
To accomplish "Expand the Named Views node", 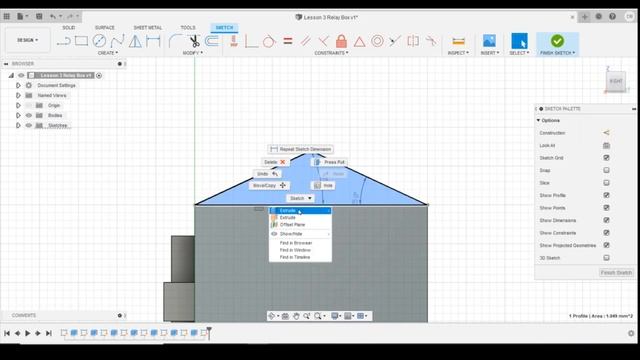I will point(18,95).
